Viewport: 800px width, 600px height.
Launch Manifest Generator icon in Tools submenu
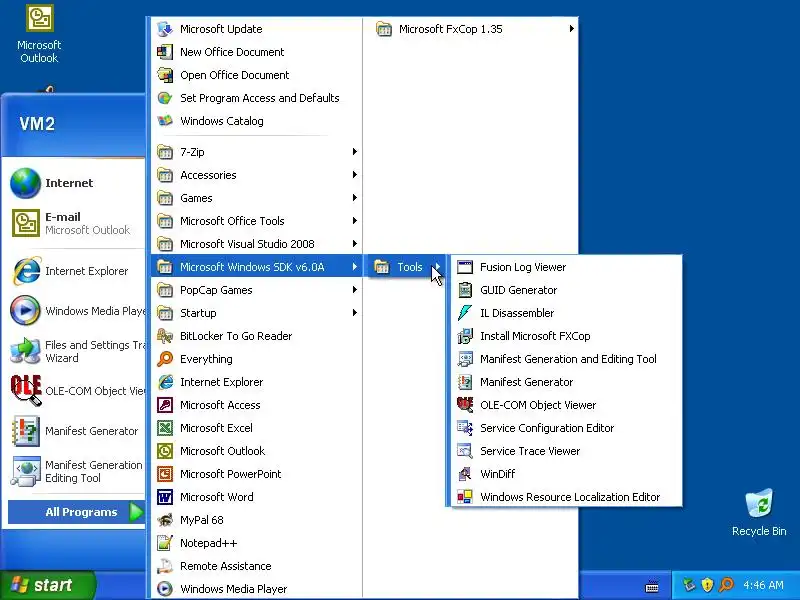(x=465, y=382)
